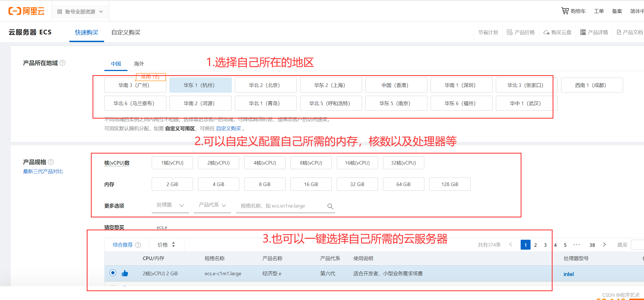Screen dimensions: 644x300
Task: Open the 账号全部资源 dropdown
Action: click(80, 12)
